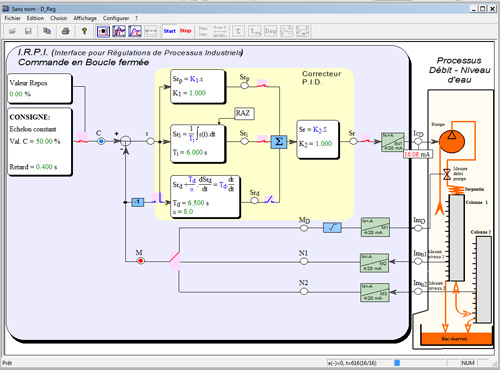Click the K2 = 1.000 gain value
Screen dimensions: 500x370
315,144
